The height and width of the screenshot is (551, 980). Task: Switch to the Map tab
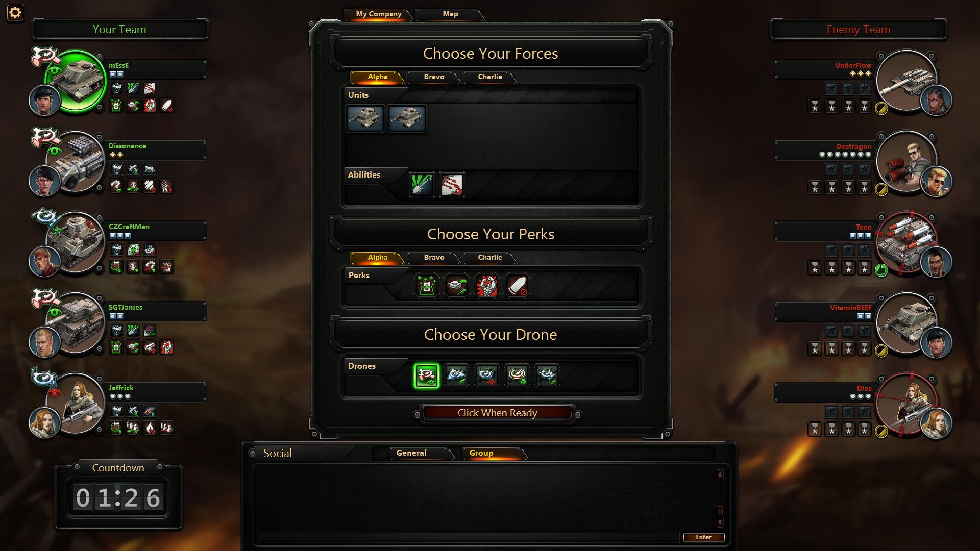pyautogui.click(x=450, y=14)
